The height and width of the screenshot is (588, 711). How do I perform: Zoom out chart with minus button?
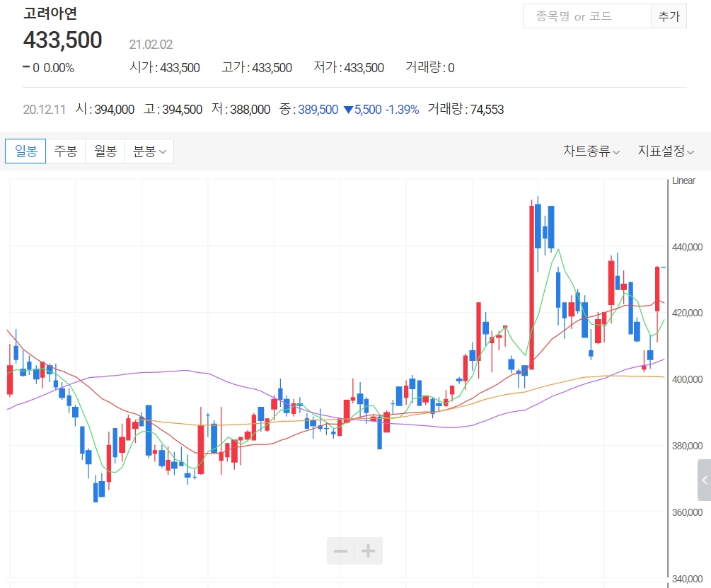tap(340, 550)
